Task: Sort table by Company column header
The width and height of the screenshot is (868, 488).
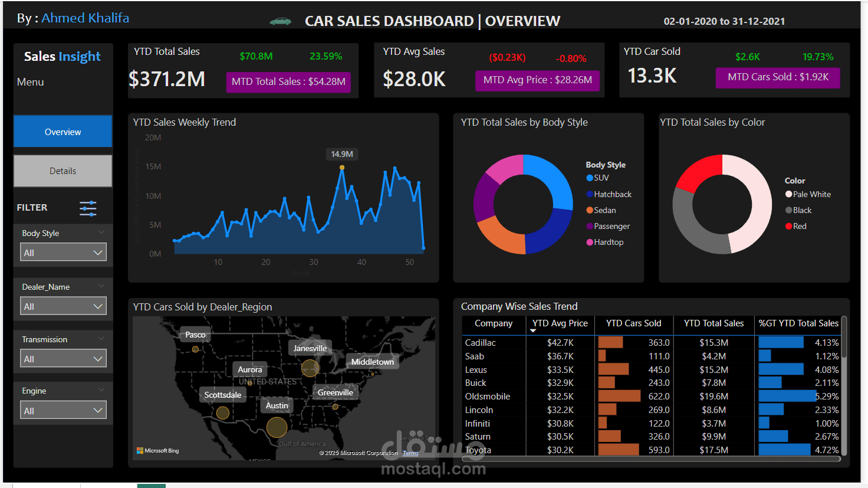Action: point(494,323)
